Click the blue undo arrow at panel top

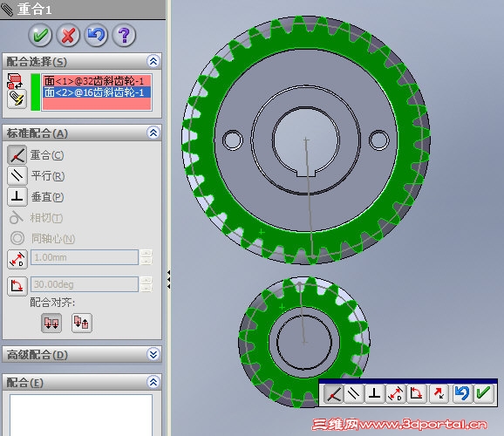pos(96,35)
